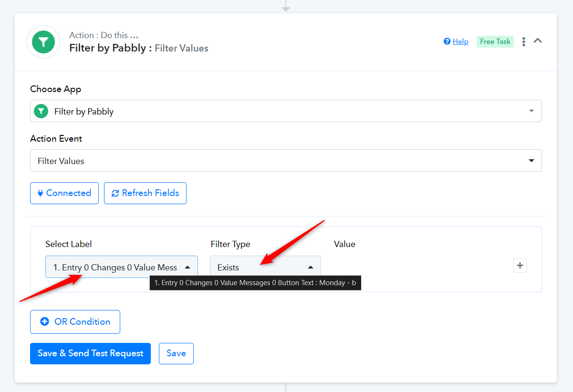Viewport: 573px width, 392px height.
Task: Click the 'Filter by Pabbly : Filter Values' title
Action: click(139, 48)
